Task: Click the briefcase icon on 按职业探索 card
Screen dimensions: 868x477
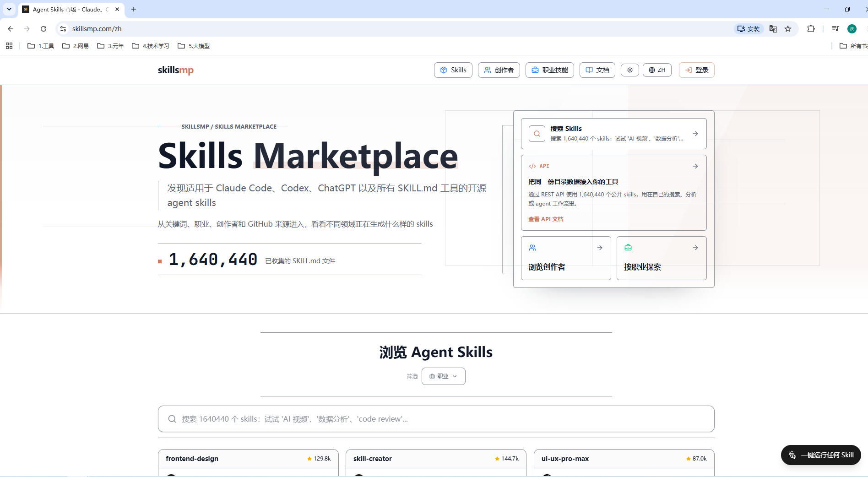Action: (x=628, y=248)
